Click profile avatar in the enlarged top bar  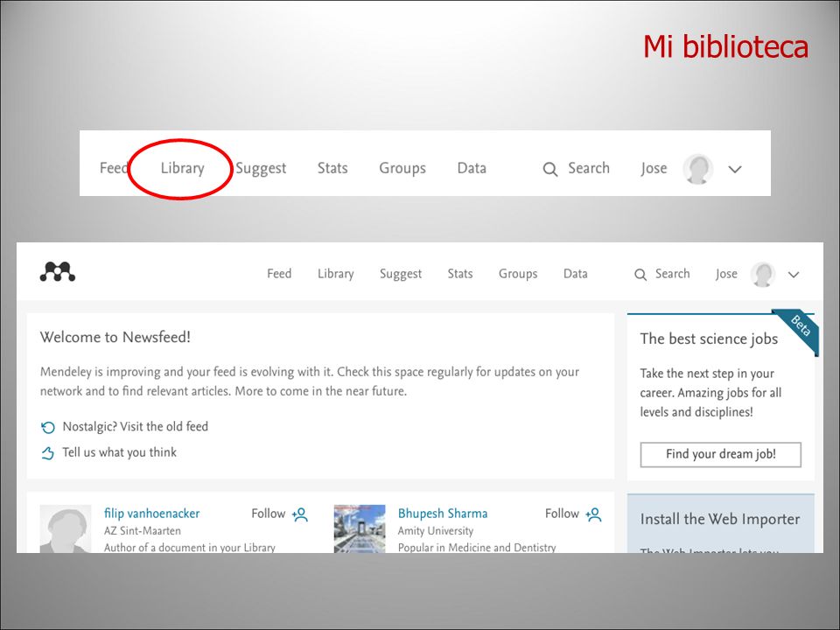point(697,169)
